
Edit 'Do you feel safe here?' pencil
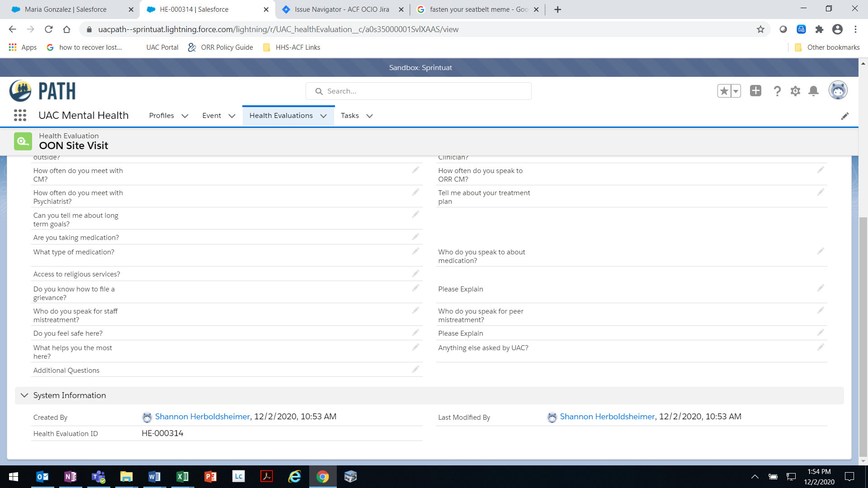pyautogui.click(x=415, y=333)
